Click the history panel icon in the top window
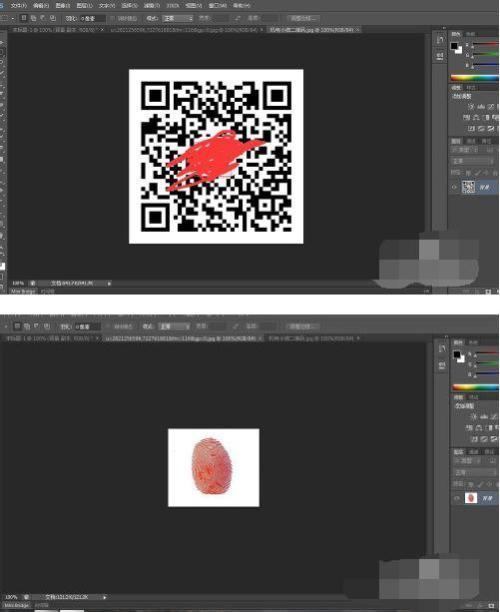Viewport: 500px width, 612px height. coord(440,40)
